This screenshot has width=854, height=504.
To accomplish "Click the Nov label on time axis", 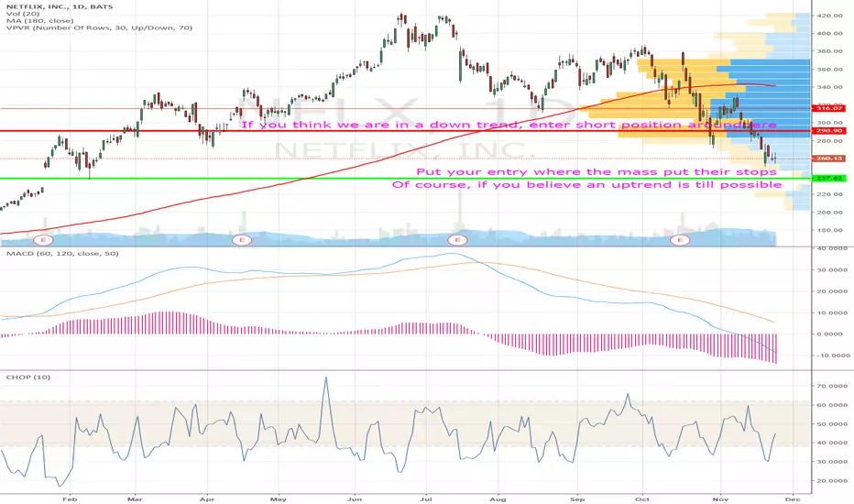I will 720,499.
